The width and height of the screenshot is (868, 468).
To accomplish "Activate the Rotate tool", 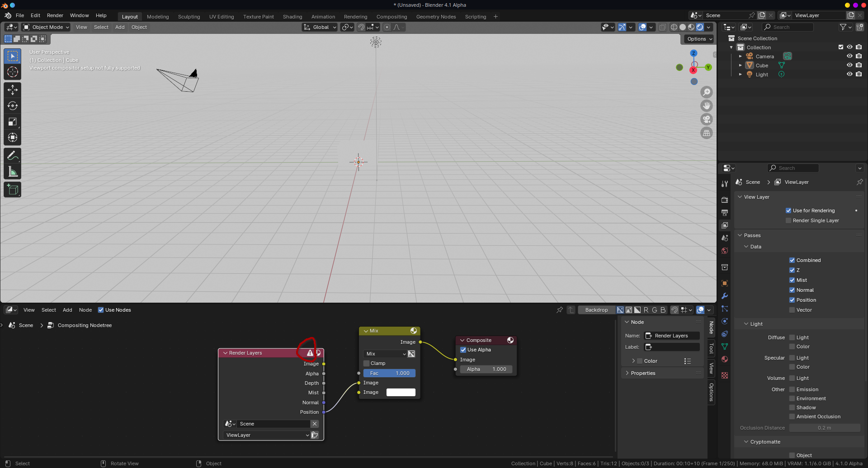I will 13,106.
